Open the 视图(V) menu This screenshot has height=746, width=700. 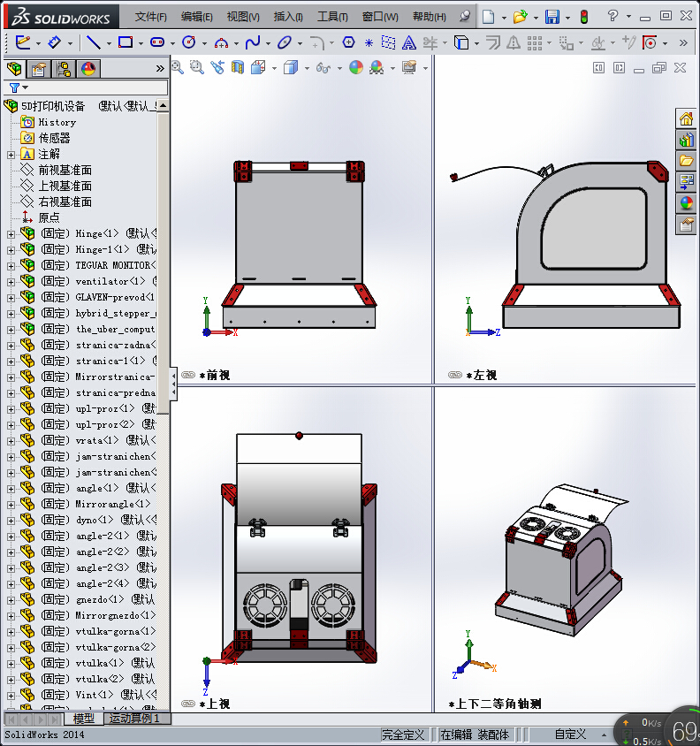tap(243, 17)
